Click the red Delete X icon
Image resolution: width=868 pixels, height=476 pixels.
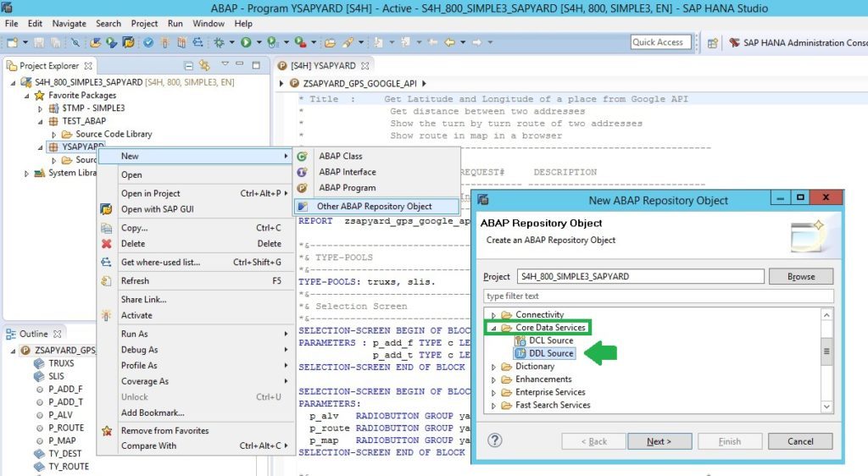click(106, 243)
